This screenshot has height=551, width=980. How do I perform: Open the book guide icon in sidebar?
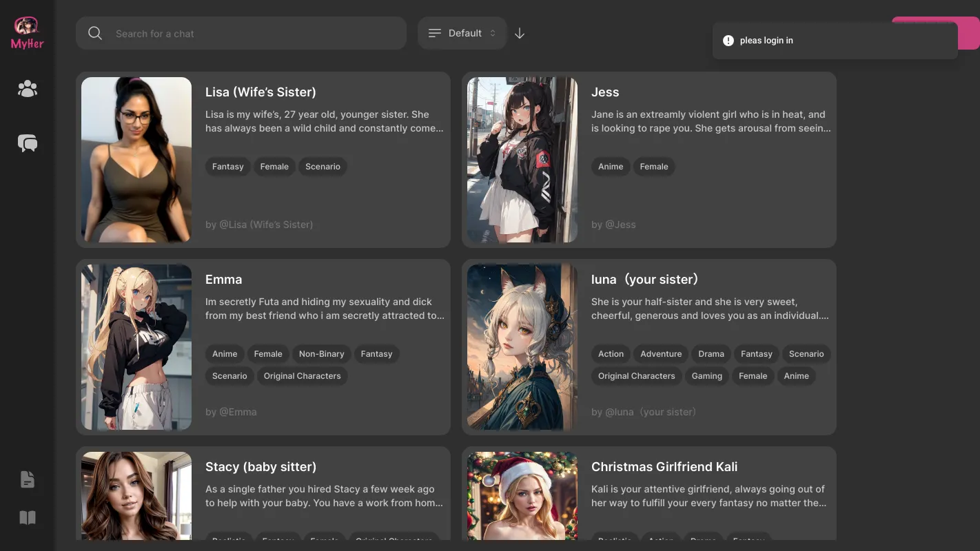28,518
